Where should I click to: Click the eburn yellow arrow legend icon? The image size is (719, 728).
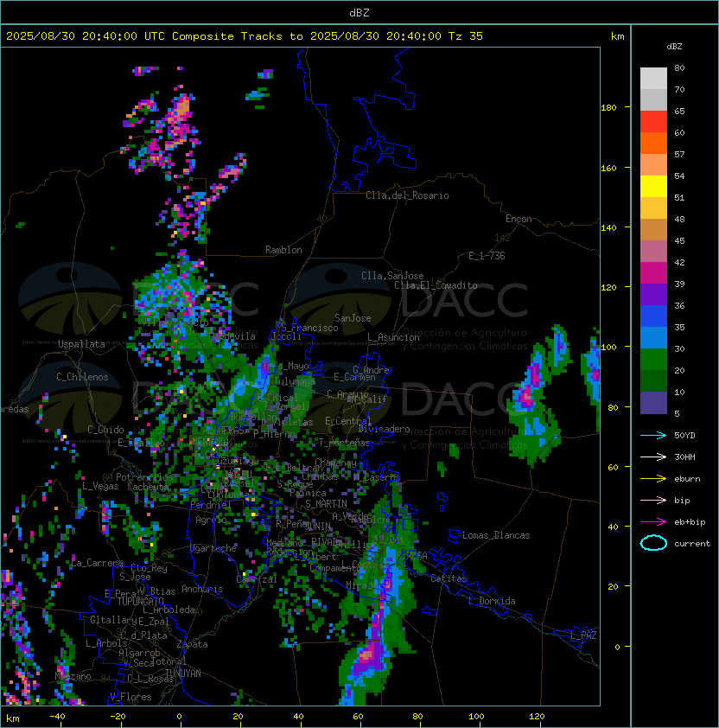[x=653, y=479]
